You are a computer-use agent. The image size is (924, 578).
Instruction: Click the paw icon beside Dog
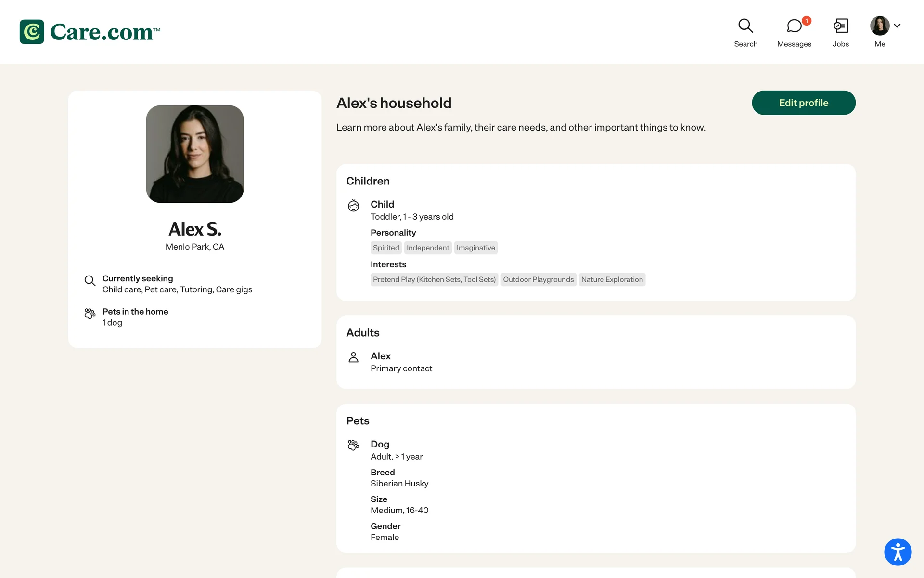[x=353, y=445]
